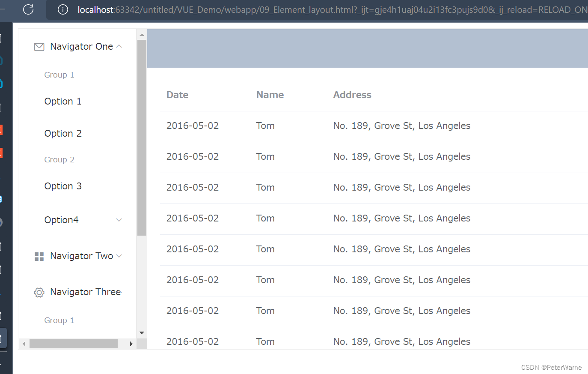Reload the page with the browser refresh icon
588x374 pixels.
click(x=28, y=9)
